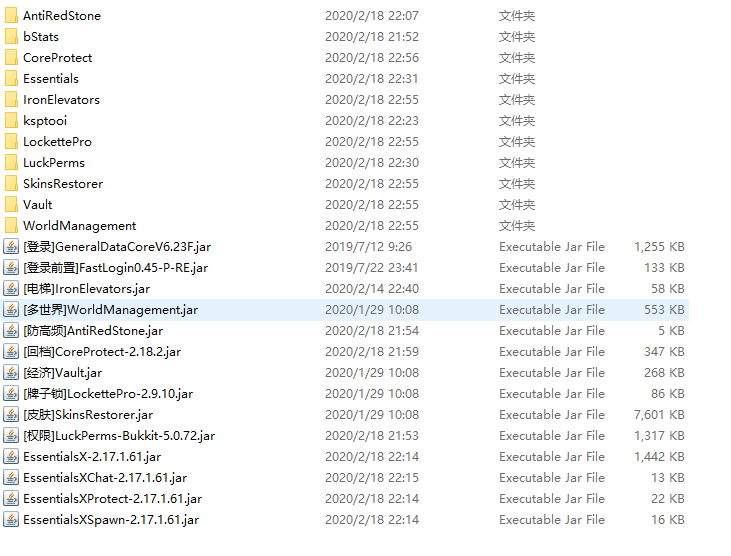Select the WorldManagement folder icon
This screenshot has height=556, width=731.
[11, 225]
